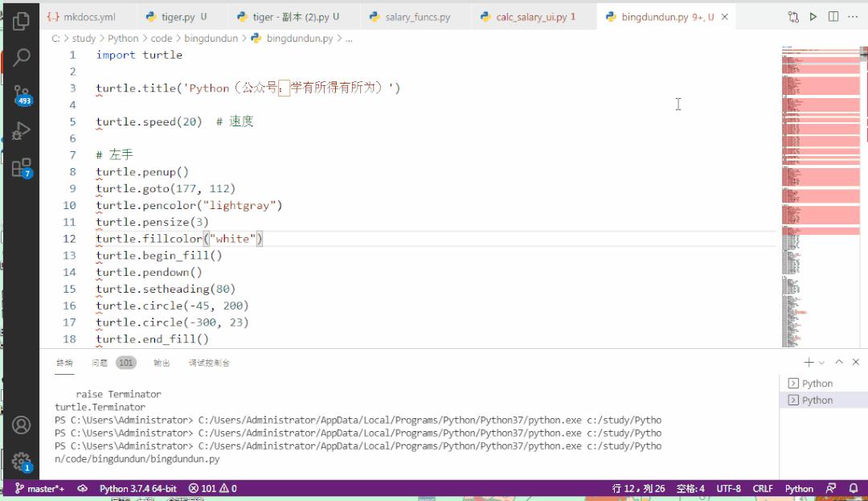The image size is (868, 501).
Task: Click 'raise Terminator' text in terminal
Action: pyautogui.click(x=118, y=394)
